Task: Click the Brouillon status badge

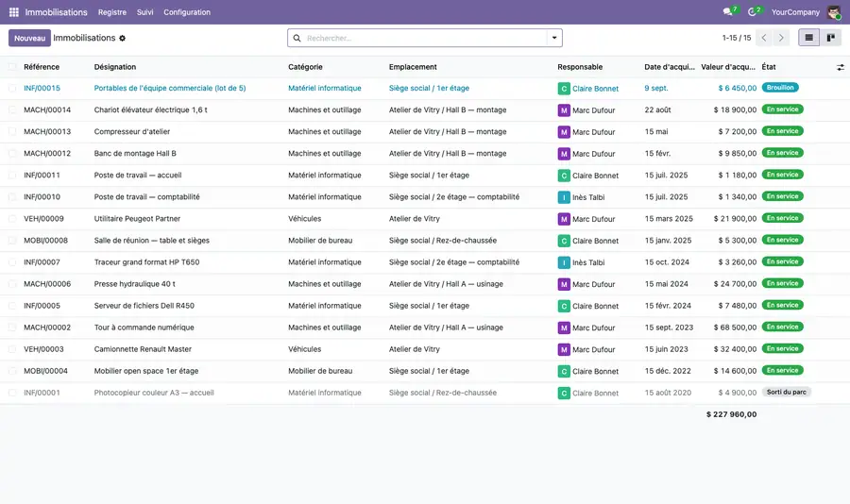Action: pyautogui.click(x=780, y=87)
